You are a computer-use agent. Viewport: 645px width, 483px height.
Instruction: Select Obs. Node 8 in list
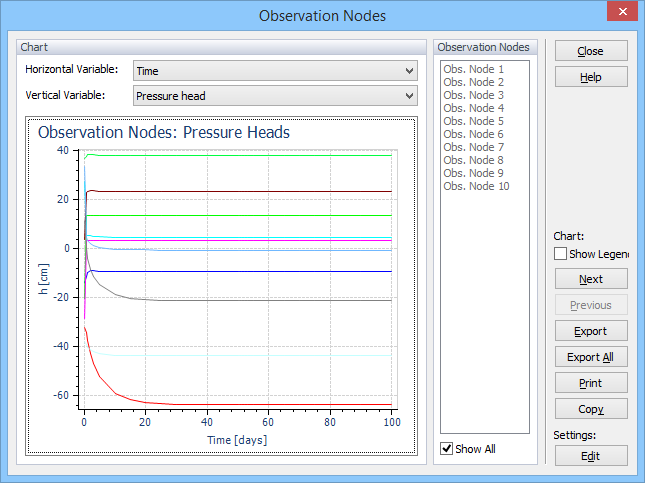click(x=473, y=160)
